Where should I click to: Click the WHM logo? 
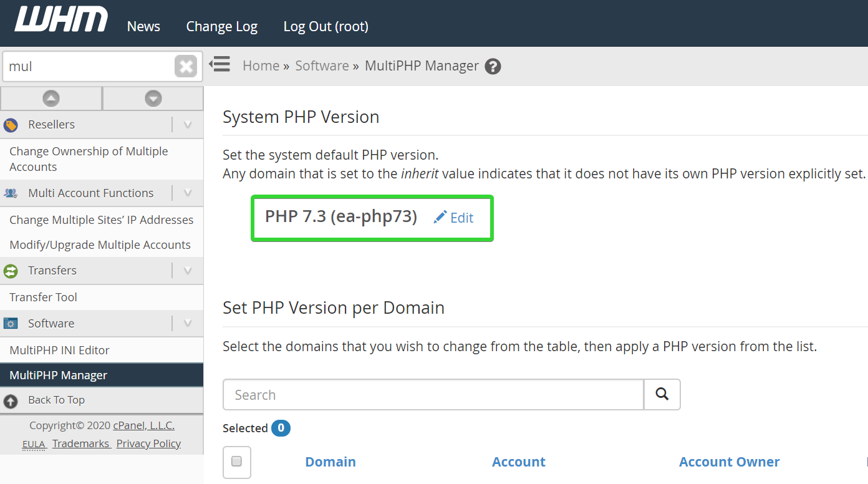[61, 20]
